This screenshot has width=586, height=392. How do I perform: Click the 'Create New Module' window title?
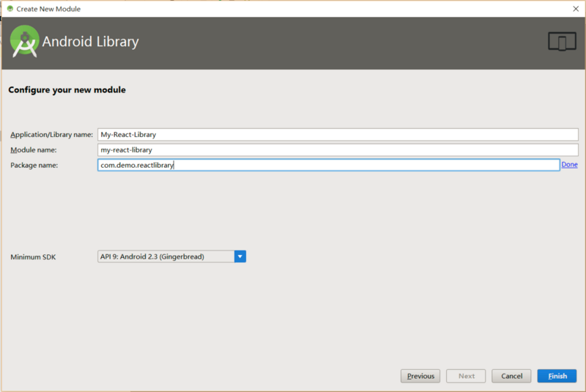[48, 9]
